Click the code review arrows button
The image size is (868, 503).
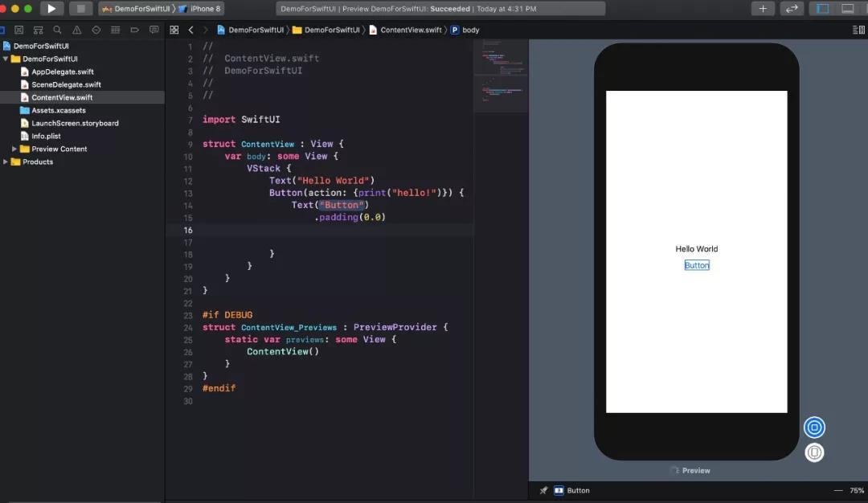792,9
